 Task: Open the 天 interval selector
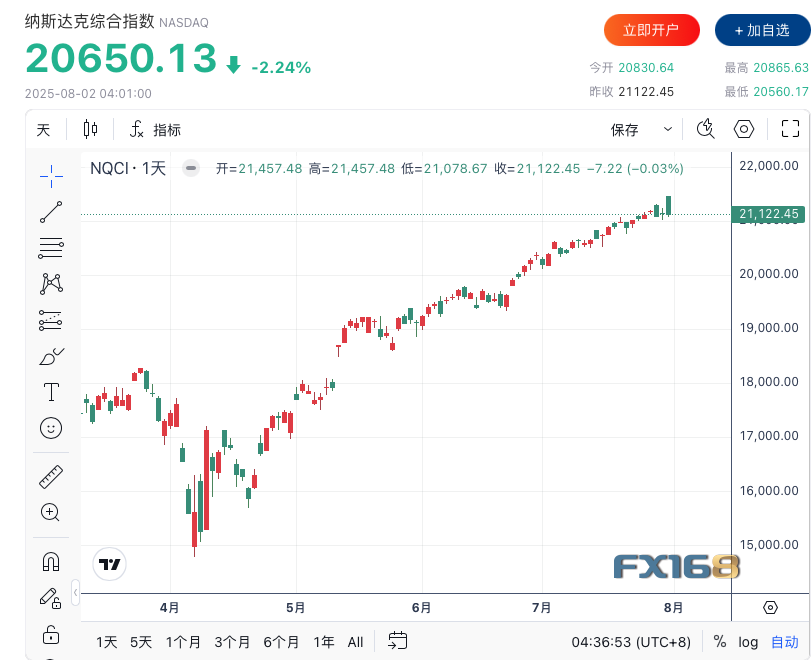pos(43,129)
